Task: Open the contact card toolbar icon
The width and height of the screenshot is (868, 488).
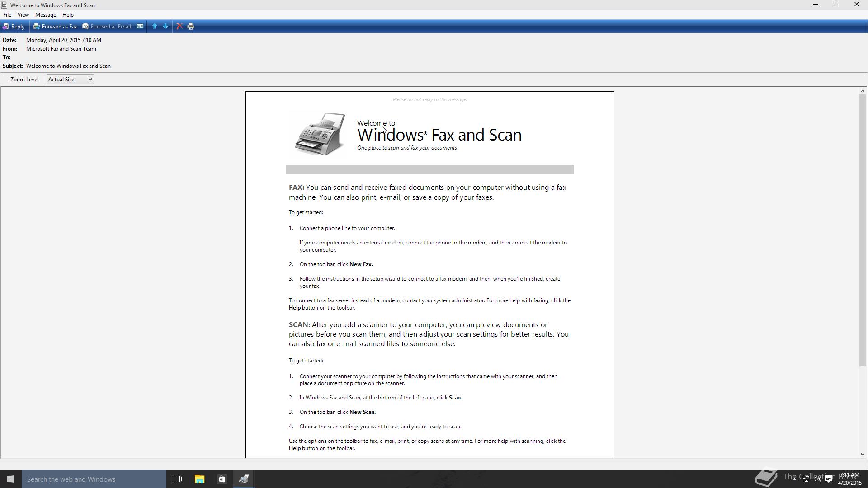Action: (x=140, y=27)
